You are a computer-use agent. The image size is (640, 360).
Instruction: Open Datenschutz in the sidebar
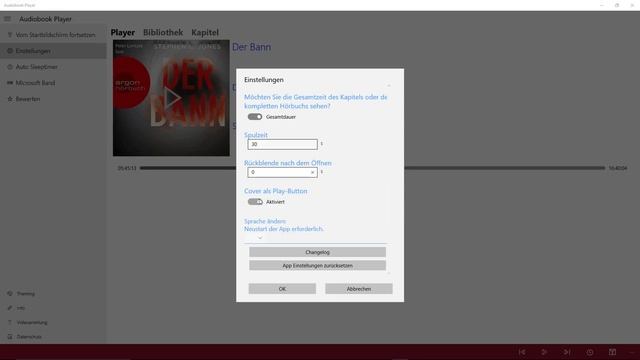click(x=53, y=337)
